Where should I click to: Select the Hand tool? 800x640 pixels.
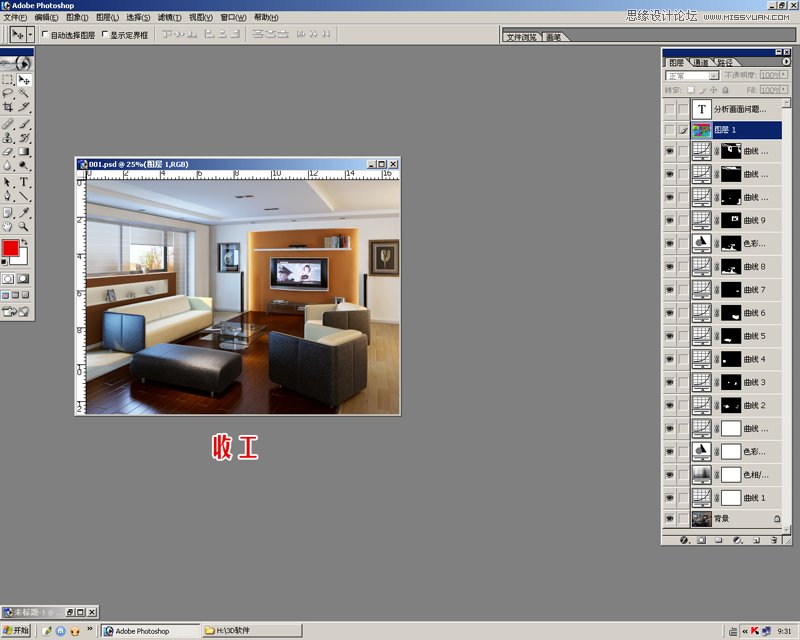(x=8, y=226)
